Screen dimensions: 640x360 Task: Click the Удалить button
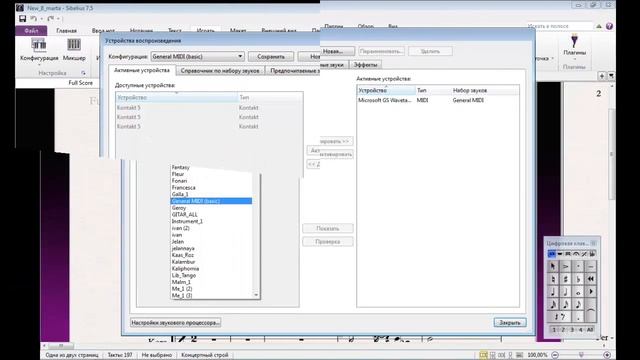(x=430, y=51)
